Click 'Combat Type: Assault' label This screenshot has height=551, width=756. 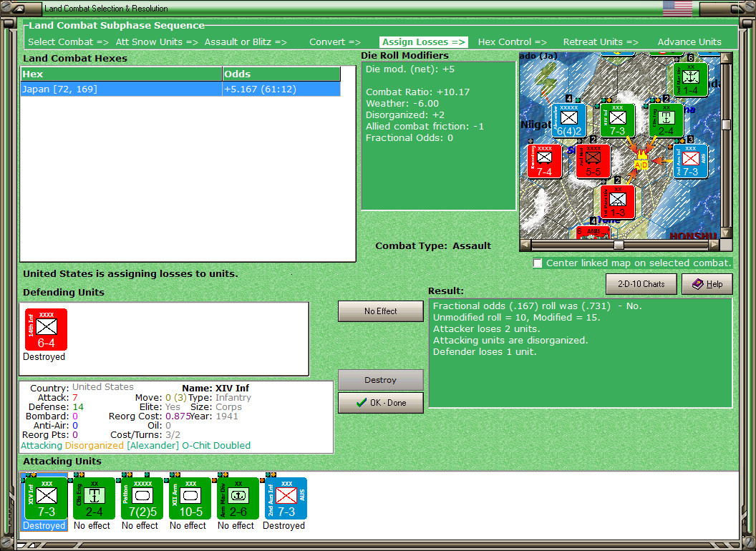pyautogui.click(x=433, y=246)
